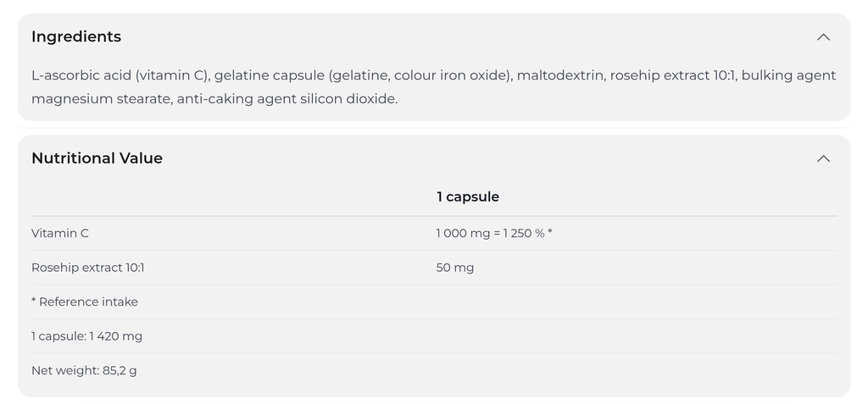
Task: Click the '* Reference intake' footnote
Action: tap(85, 302)
